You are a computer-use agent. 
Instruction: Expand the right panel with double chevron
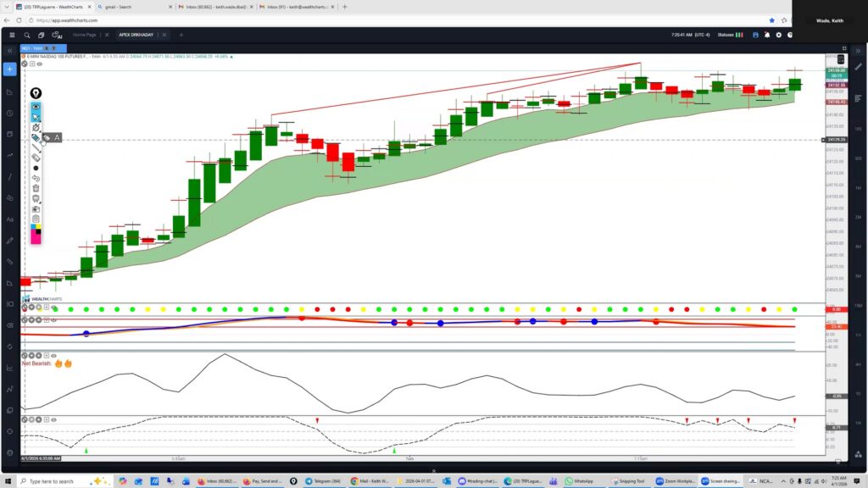click(857, 50)
